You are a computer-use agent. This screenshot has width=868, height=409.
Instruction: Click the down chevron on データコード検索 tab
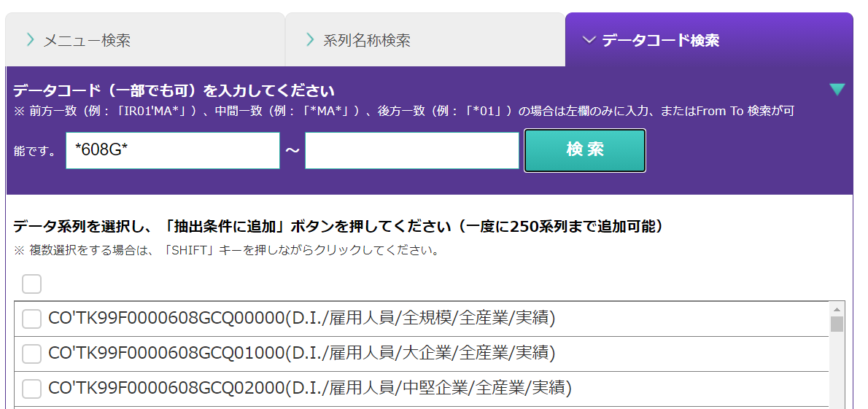[x=589, y=40]
